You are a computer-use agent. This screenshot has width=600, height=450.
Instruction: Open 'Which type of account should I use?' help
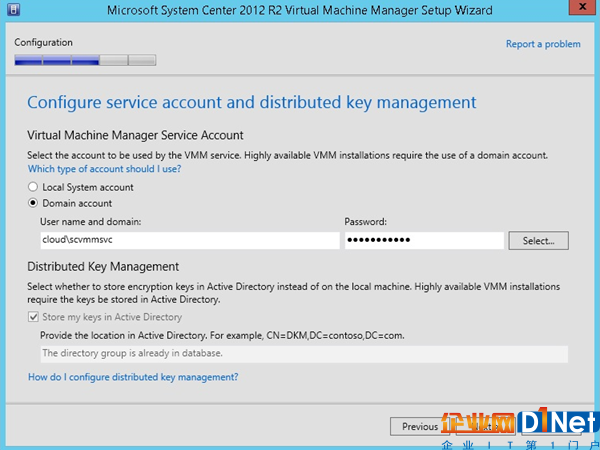104,169
